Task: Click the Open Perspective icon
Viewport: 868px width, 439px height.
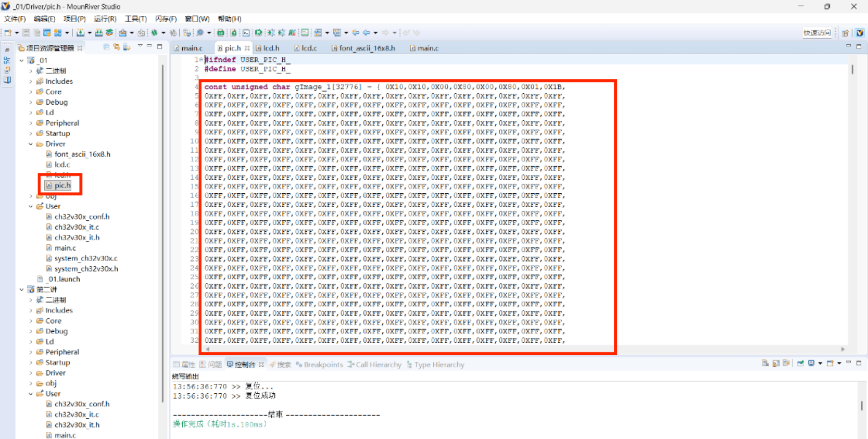Action: [x=845, y=33]
